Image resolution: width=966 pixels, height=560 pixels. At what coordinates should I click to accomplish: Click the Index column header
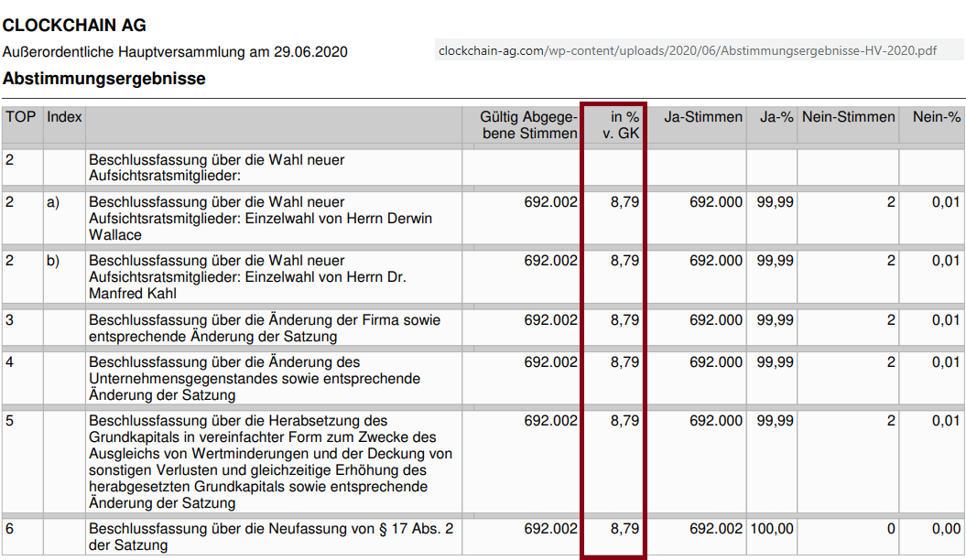pos(64,117)
